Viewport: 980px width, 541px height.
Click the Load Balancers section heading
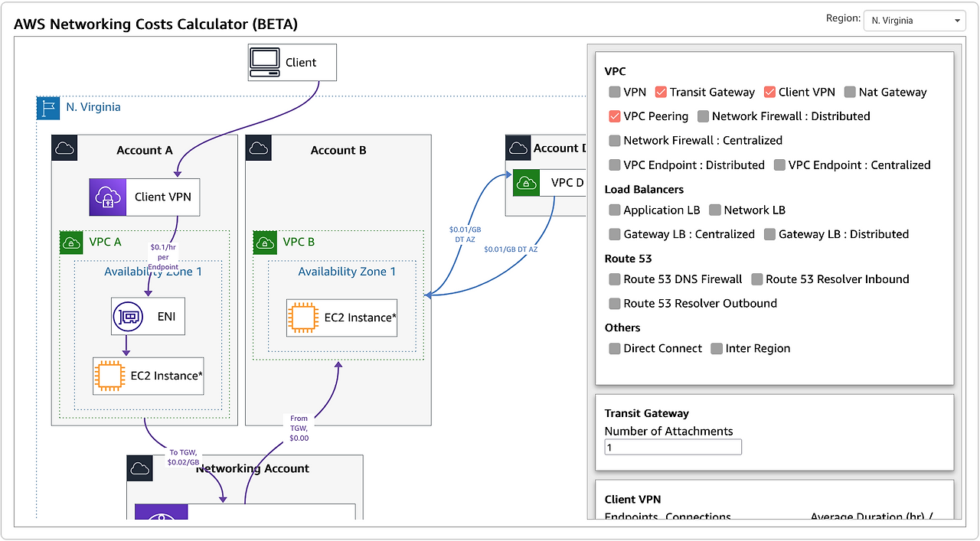(644, 189)
